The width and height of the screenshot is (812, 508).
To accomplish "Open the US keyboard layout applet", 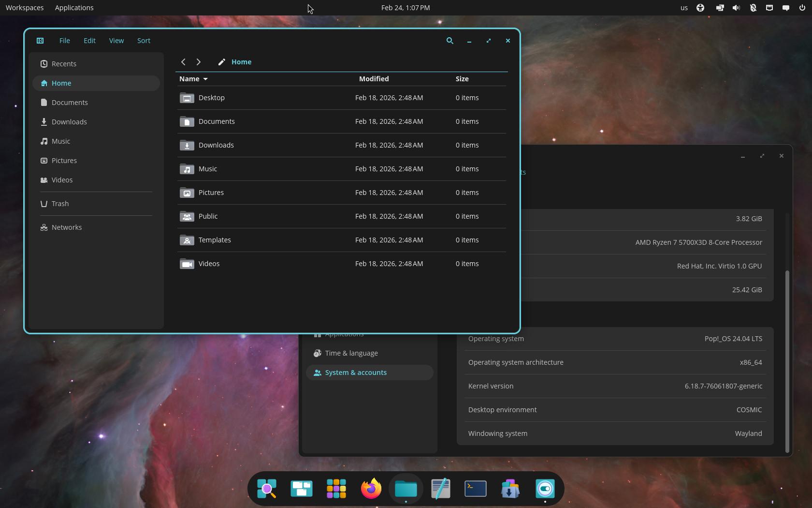I will point(683,8).
